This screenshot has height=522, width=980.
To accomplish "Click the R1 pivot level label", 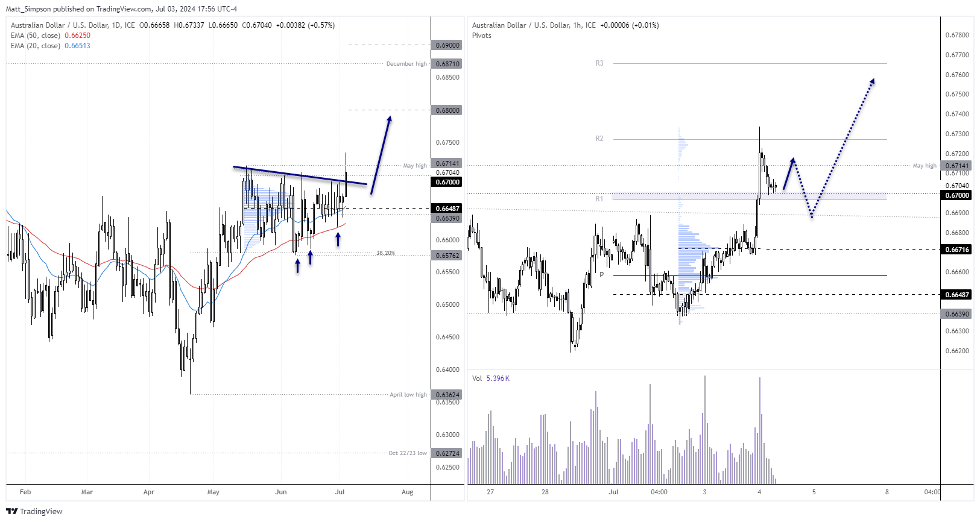I will point(599,199).
